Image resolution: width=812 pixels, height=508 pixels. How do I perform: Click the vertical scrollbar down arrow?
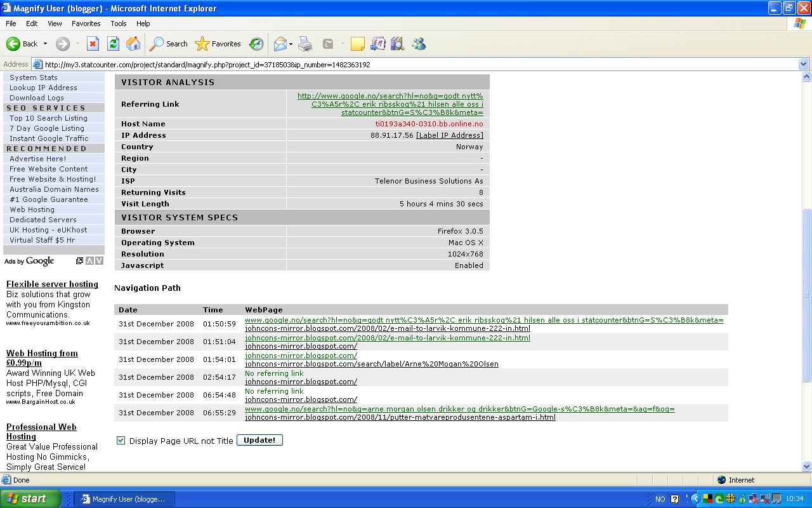(807, 466)
